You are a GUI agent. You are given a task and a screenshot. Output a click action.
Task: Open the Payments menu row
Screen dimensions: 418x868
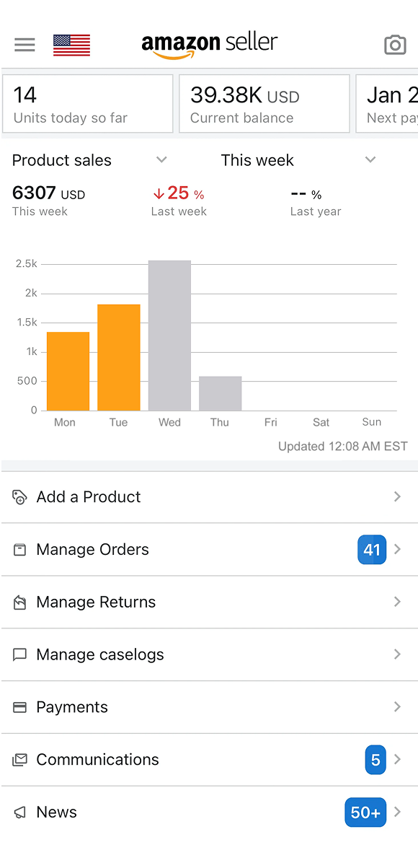pos(210,708)
